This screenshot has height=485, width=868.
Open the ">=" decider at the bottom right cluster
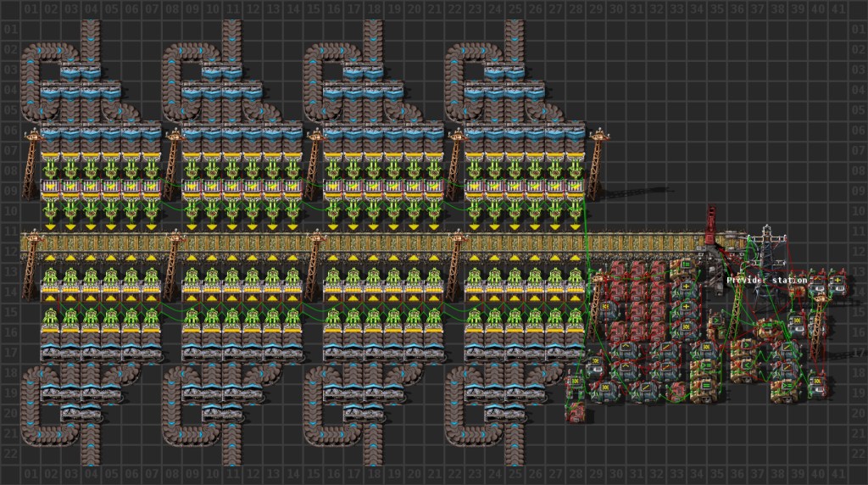(x=785, y=390)
